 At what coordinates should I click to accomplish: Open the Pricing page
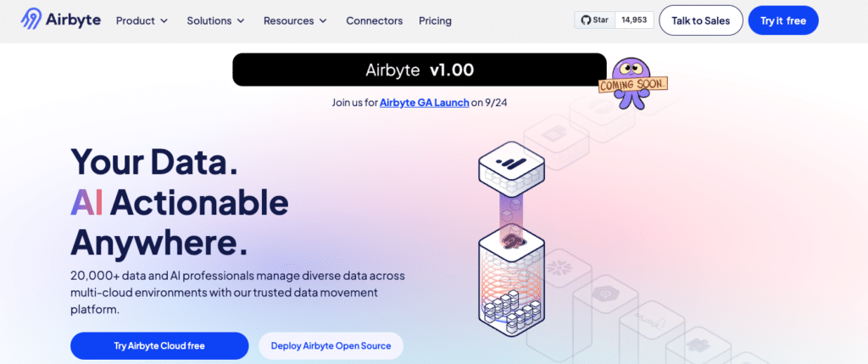(x=435, y=20)
